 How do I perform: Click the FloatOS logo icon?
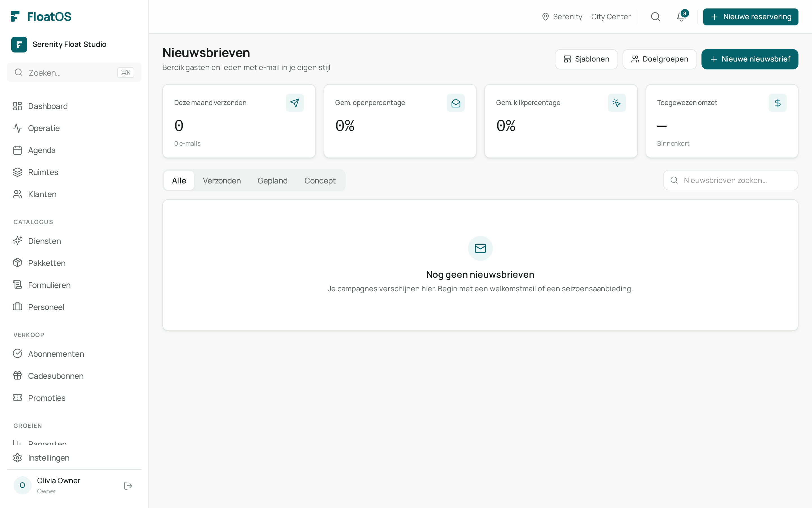pyautogui.click(x=16, y=16)
